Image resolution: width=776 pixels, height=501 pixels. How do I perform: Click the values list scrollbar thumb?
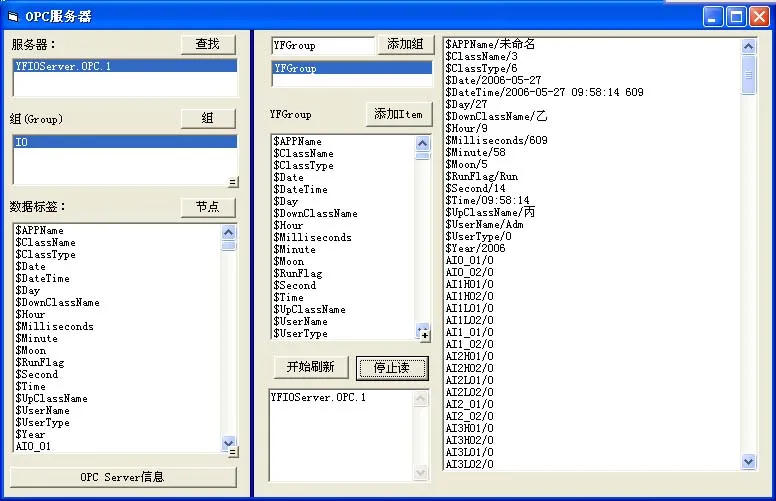tap(748, 74)
